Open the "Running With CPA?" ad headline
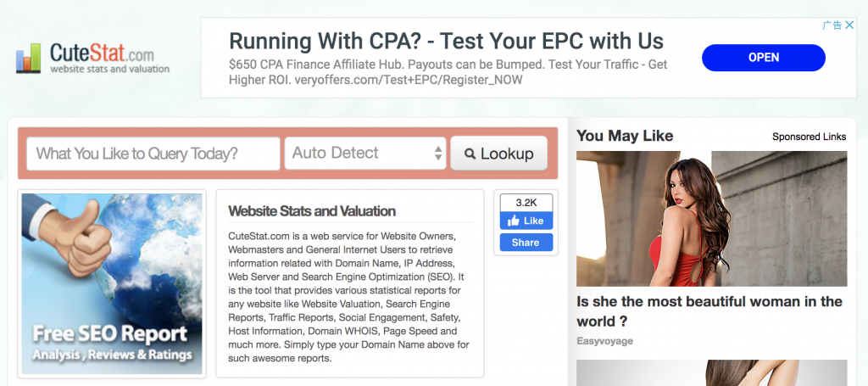The image size is (868, 386). coord(446,41)
